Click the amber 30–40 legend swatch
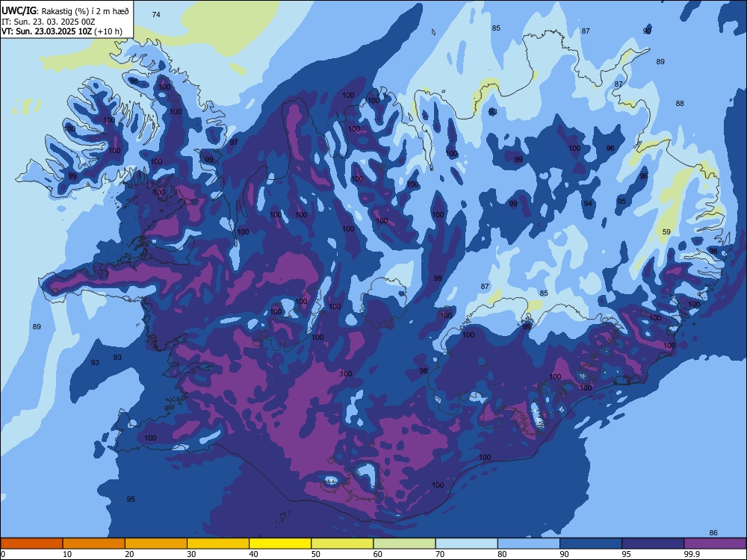 [218, 544]
